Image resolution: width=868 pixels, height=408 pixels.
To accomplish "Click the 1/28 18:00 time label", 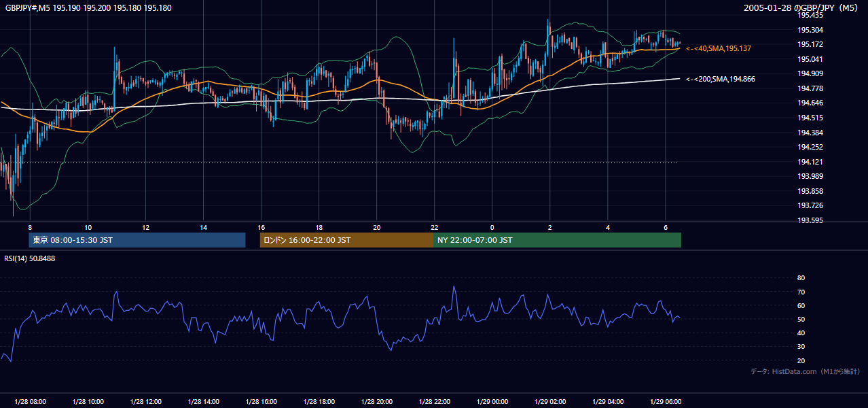I will [319, 401].
